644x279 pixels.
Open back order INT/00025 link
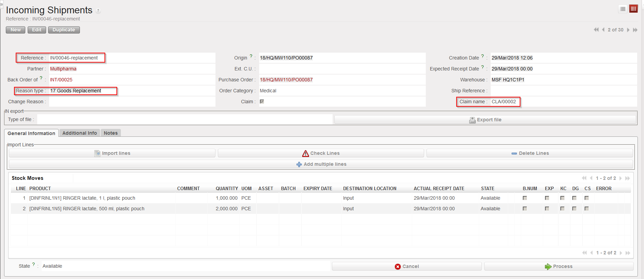[x=61, y=80]
